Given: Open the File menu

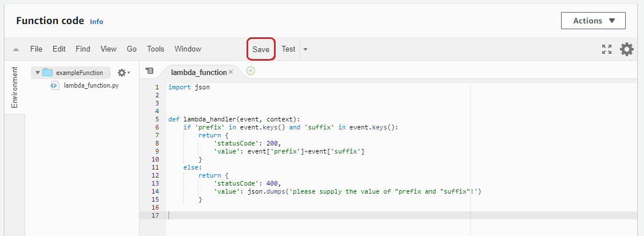Looking at the screenshot, I should tap(36, 49).
